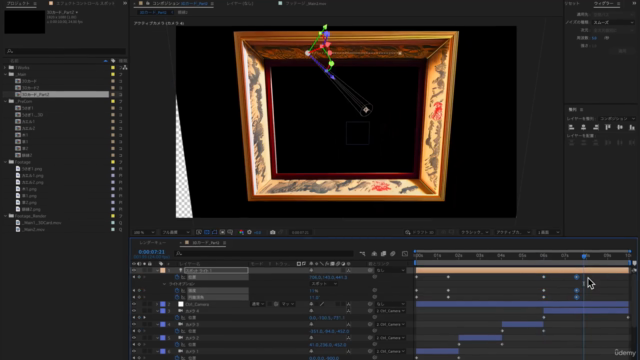Expand the Ctrl_Camera layer twirl arrow

coord(157,304)
